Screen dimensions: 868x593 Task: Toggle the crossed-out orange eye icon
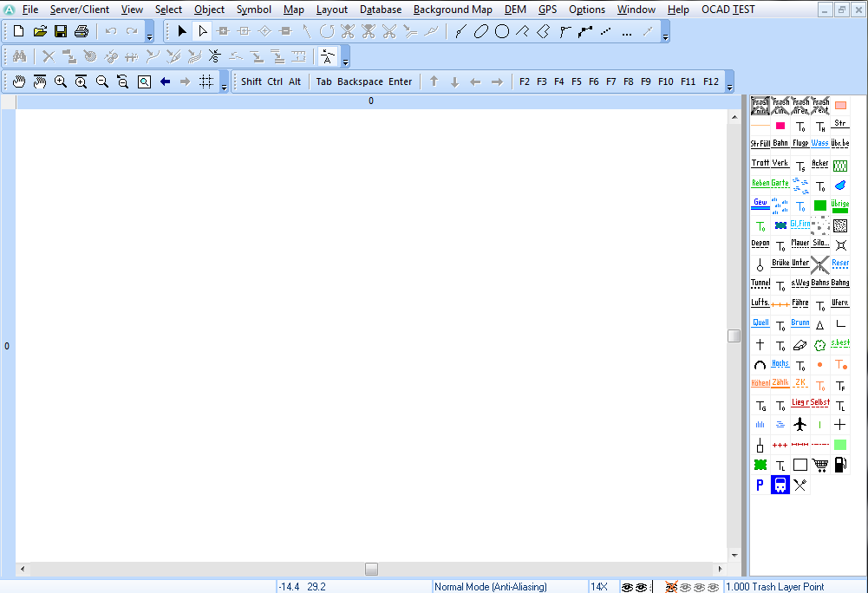tap(671, 587)
